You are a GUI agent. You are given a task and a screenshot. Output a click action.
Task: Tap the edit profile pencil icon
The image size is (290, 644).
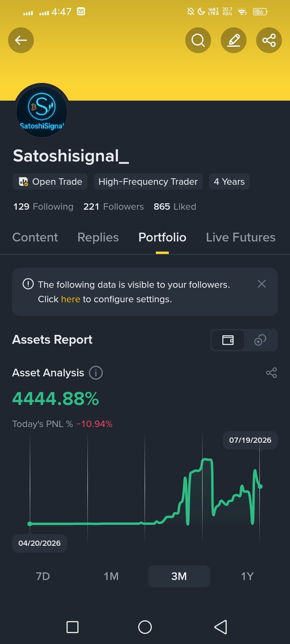(x=234, y=40)
